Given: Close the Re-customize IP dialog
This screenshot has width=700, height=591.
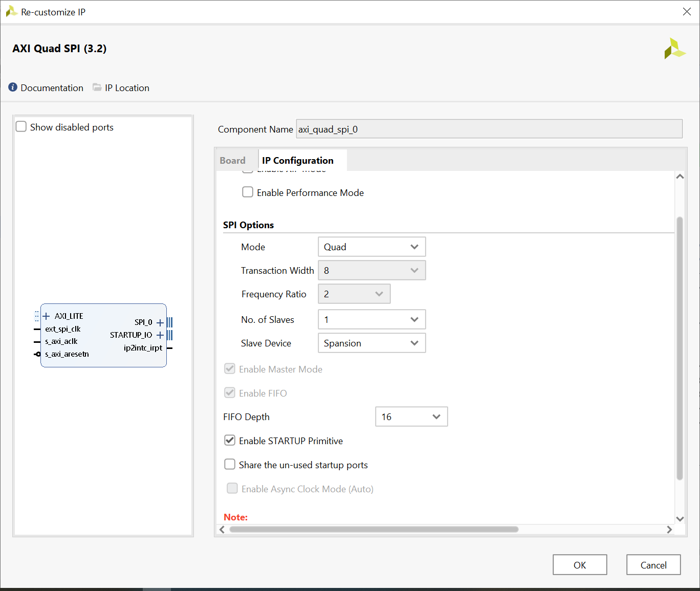Looking at the screenshot, I should [x=687, y=12].
